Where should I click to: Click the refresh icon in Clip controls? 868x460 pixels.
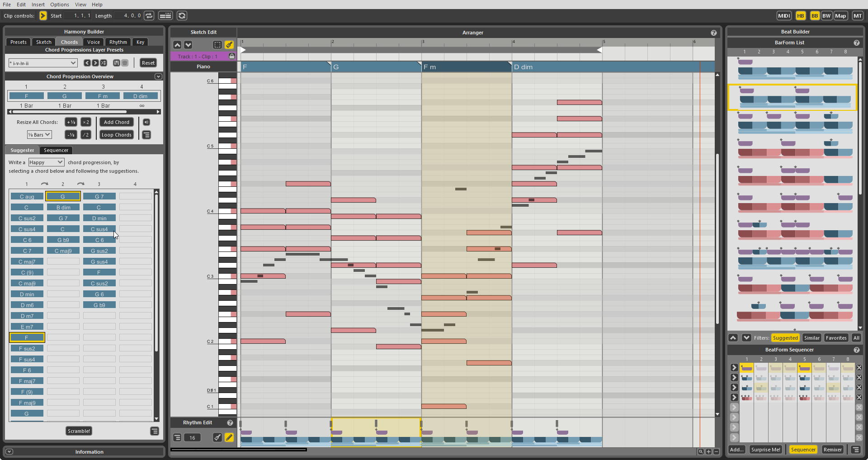[182, 16]
